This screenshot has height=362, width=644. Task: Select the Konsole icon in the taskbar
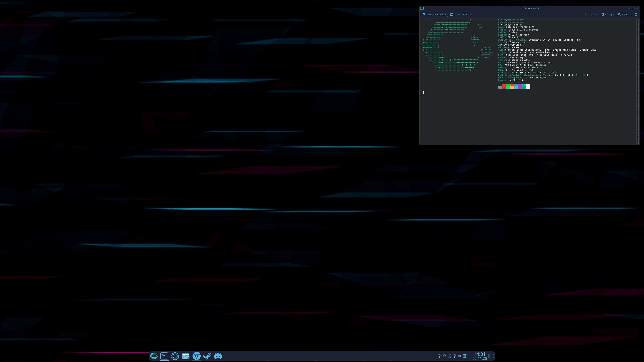click(x=164, y=356)
